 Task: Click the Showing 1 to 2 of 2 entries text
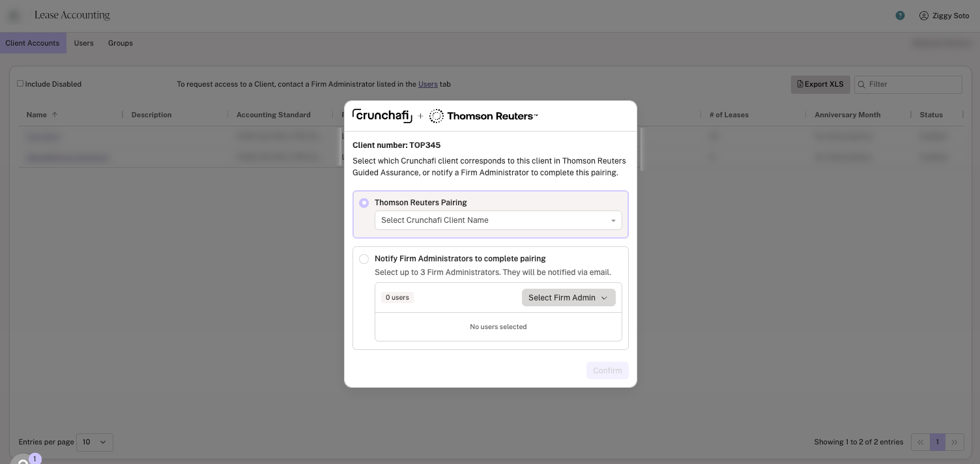tap(859, 442)
